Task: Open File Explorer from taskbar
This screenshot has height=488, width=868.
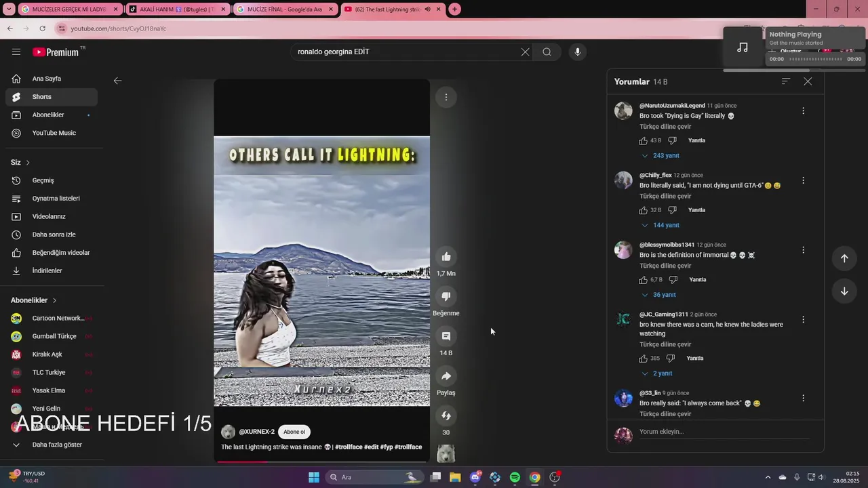Action: click(455, 477)
